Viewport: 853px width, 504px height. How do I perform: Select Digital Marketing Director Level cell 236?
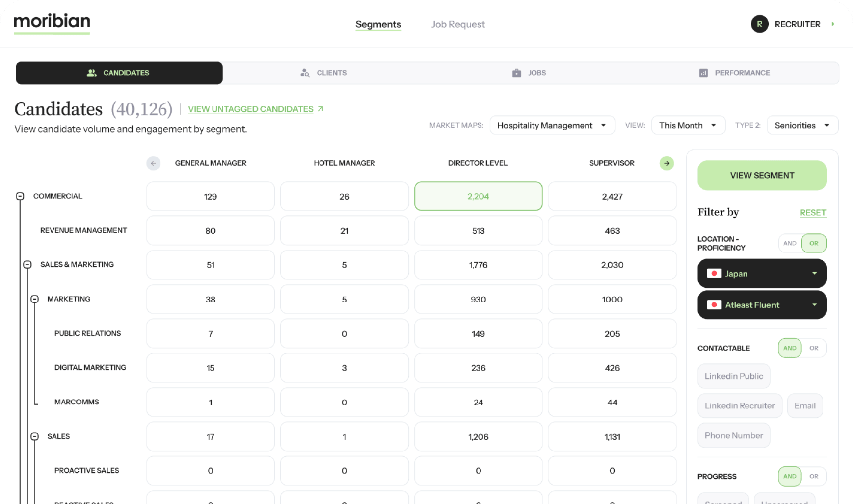coord(478,368)
